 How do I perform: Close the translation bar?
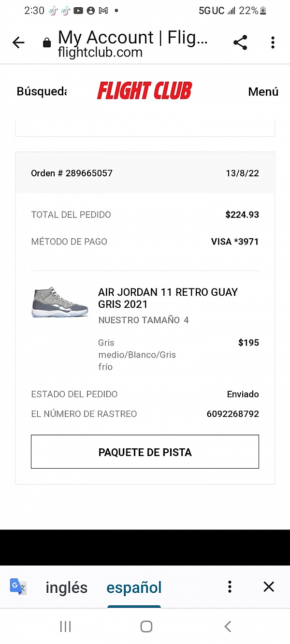(x=269, y=587)
